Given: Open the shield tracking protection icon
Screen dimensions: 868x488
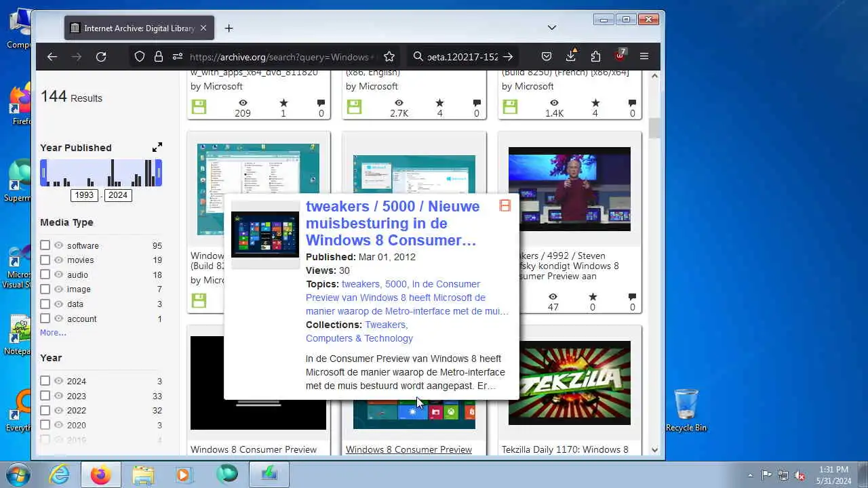Looking at the screenshot, I should point(140,57).
